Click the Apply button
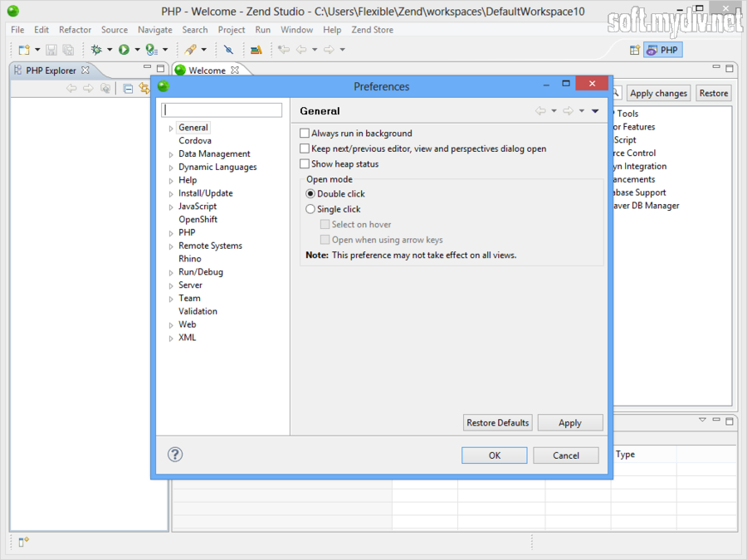Viewport: 747px width, 560px height. pyautogui.click(x=569, y=423)
